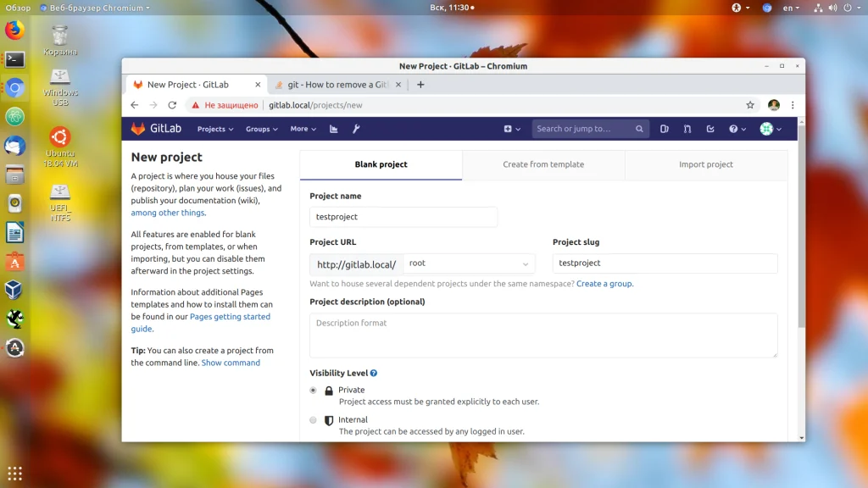Click the GitLab fox logo

(x=138, y=129)
